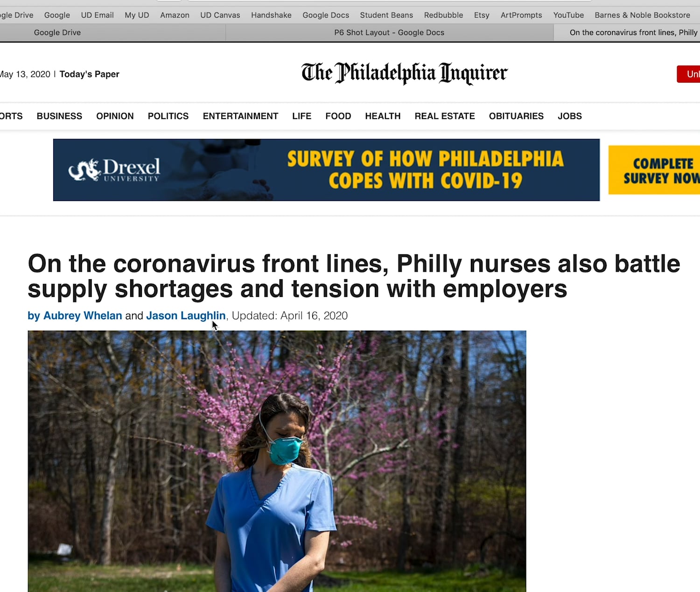Open the YouTube bookmark
Image resolution: width=700 pixels, height=592 pixels.
point(568,15)
